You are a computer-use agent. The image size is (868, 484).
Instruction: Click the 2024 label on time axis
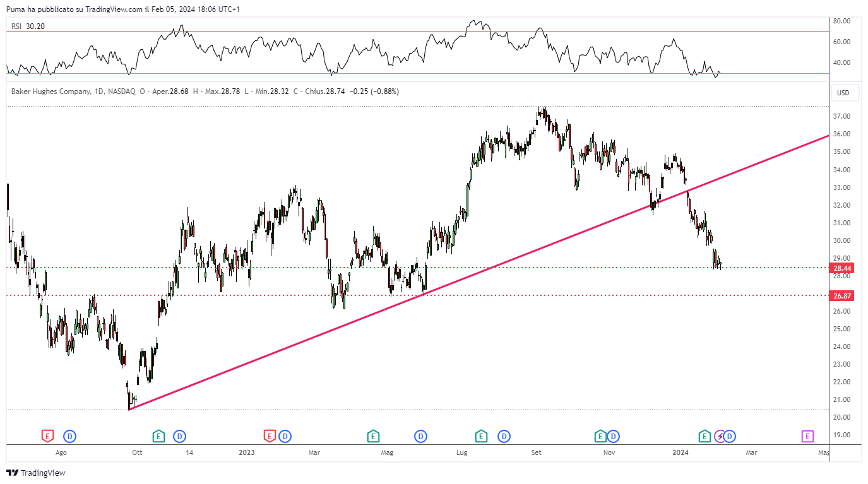coord(681,452)
